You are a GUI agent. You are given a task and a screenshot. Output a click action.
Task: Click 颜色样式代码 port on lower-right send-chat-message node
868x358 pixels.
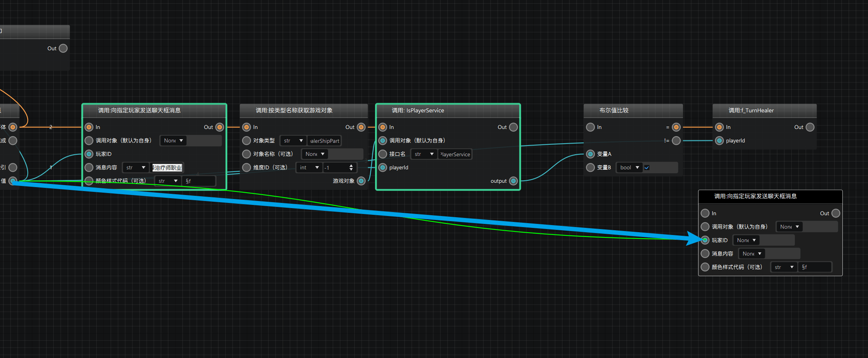tap(705, 267)
